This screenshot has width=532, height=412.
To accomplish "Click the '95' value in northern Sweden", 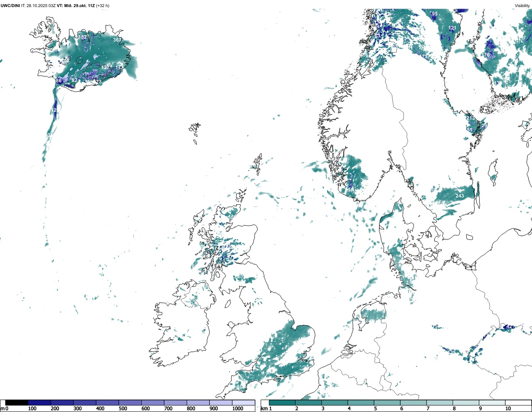I will [435, 14].
